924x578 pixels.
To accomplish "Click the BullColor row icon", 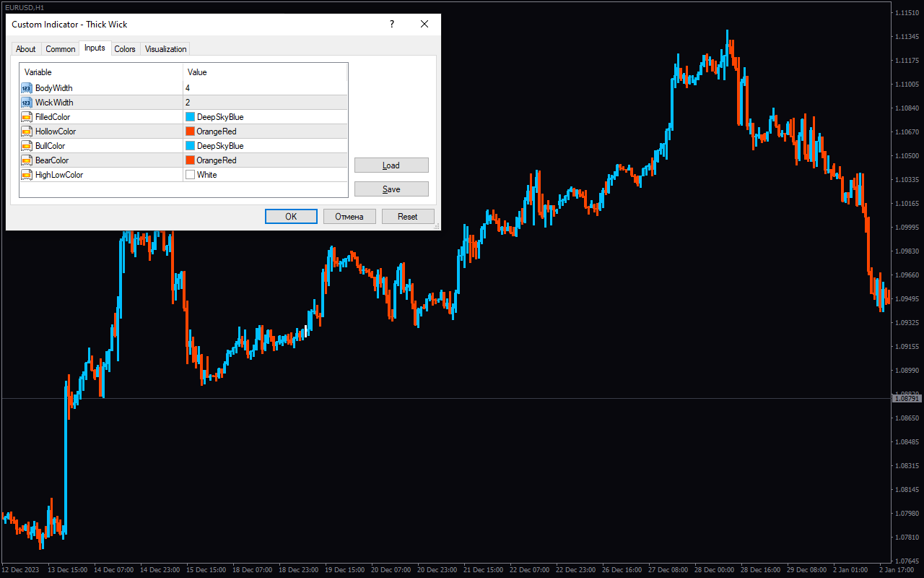I will (27, 146).
